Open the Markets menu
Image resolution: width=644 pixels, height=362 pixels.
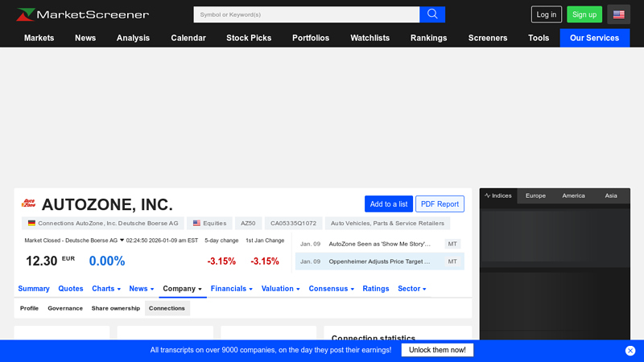pos(39,38)
